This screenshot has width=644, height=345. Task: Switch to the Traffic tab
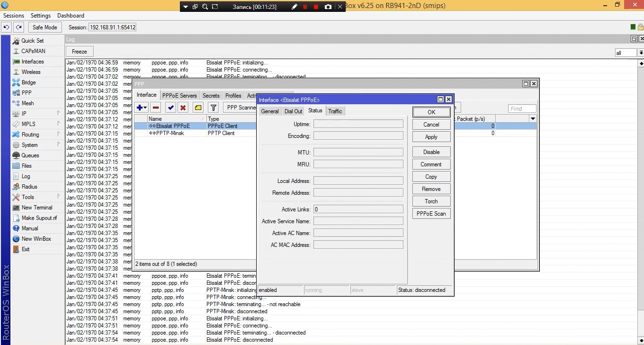[335, 111]
